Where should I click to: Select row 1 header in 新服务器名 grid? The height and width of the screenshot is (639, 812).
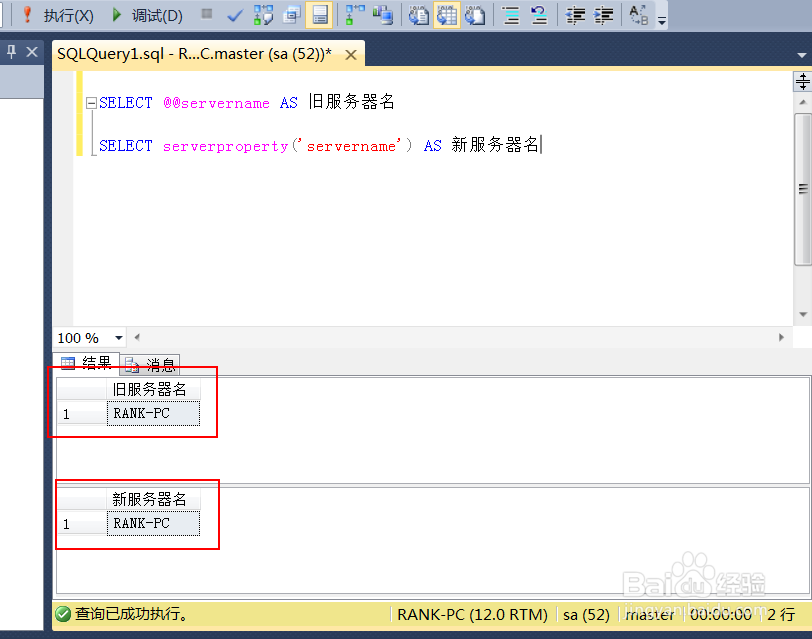[81, 524]
